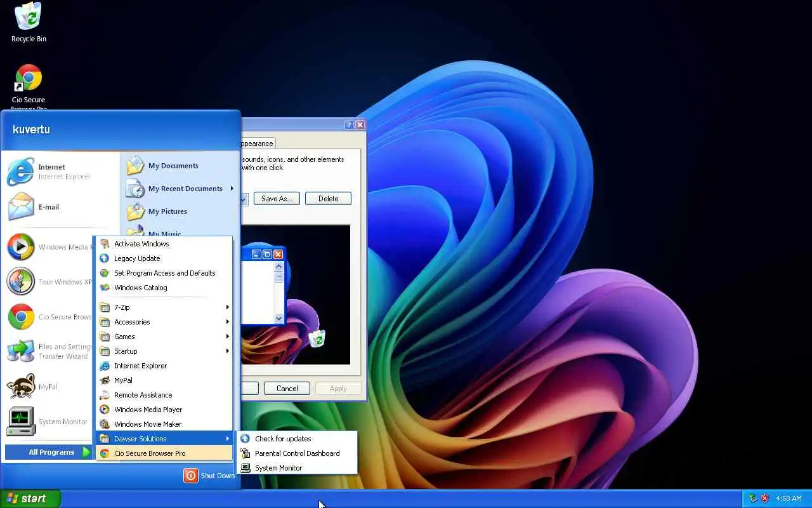
Task: Close the Display Properties dialog
Action: 360,125
